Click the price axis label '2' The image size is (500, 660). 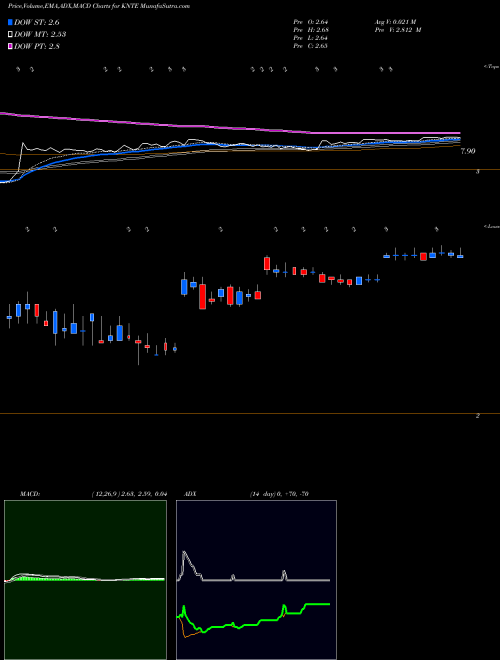(478, 416)
